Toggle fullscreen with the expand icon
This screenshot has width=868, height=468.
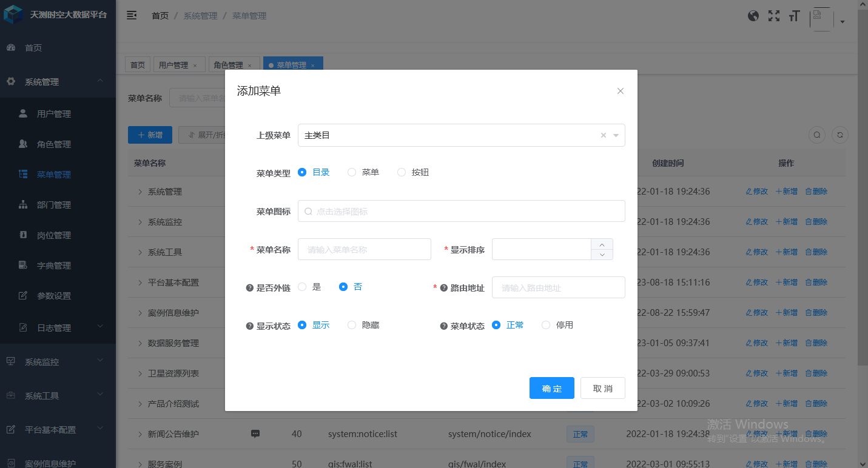tap(774, 16)
